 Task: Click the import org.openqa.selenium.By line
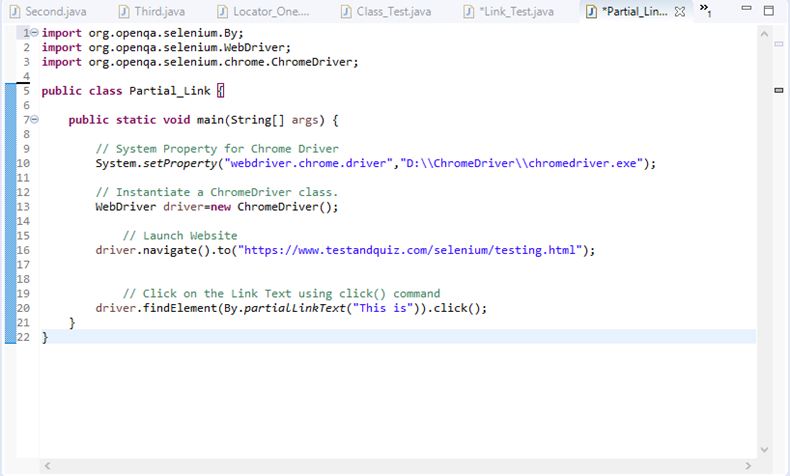(143, 33)
